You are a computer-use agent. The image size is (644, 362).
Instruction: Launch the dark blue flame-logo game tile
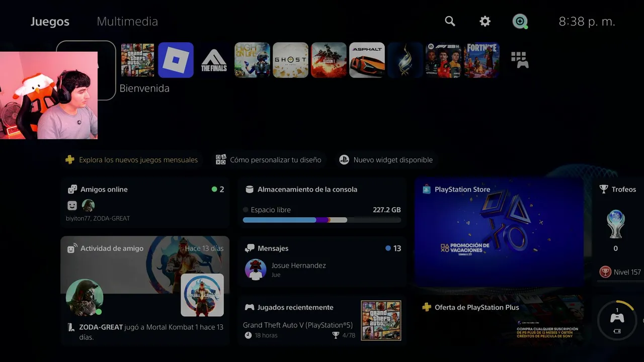point(405,60)
